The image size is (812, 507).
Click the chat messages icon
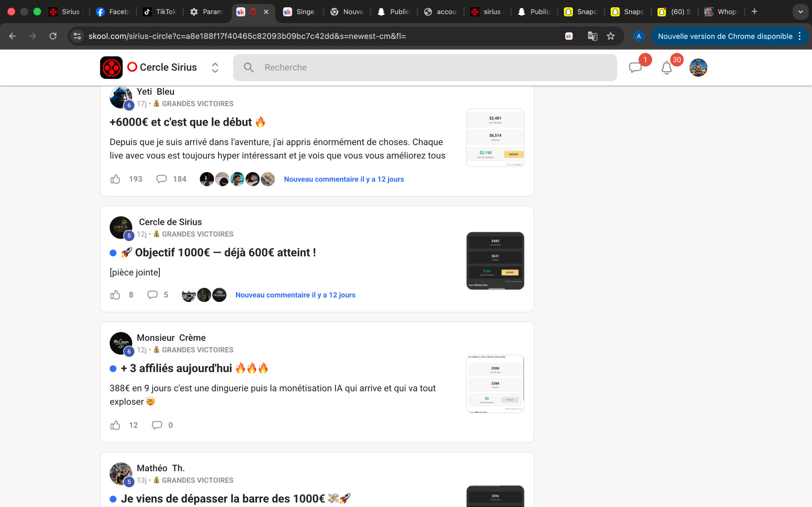[x=635, y=67]
